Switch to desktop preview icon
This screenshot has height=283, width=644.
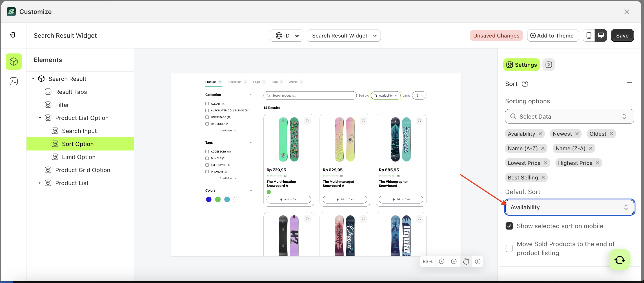tap(601, 35)
